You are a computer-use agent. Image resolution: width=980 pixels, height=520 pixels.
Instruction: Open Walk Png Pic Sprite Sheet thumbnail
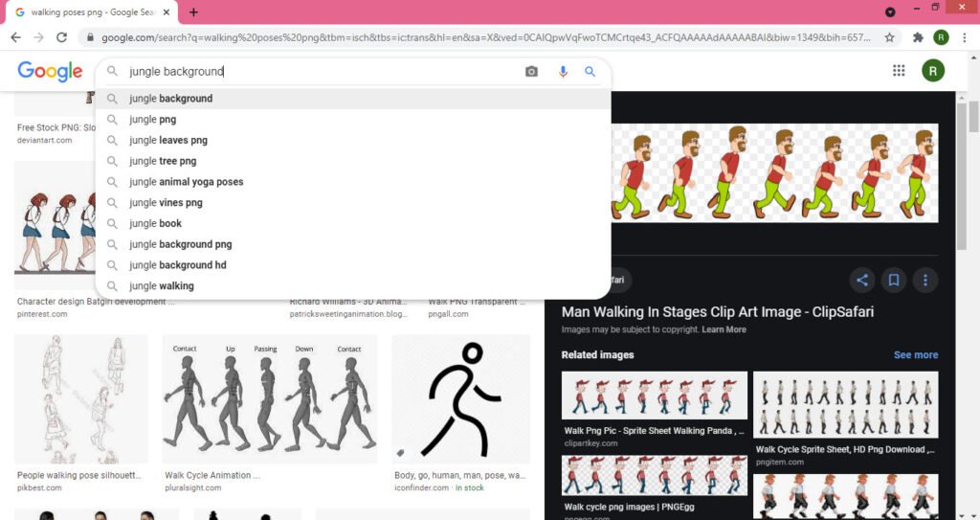[x=655, y=396]
